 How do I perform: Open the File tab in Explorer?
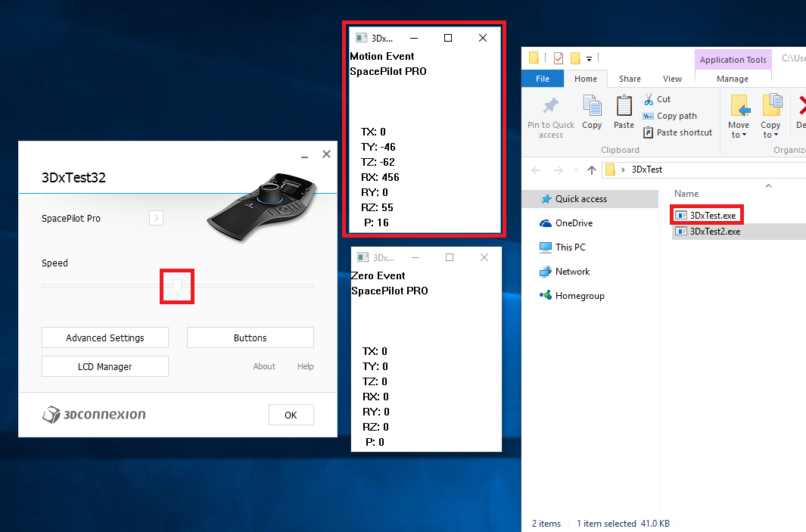point(543,79)
